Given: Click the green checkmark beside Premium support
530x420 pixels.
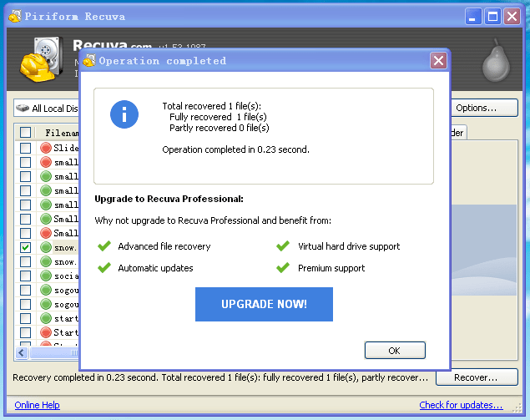Looking at the screenshot, I should [284, 268].
